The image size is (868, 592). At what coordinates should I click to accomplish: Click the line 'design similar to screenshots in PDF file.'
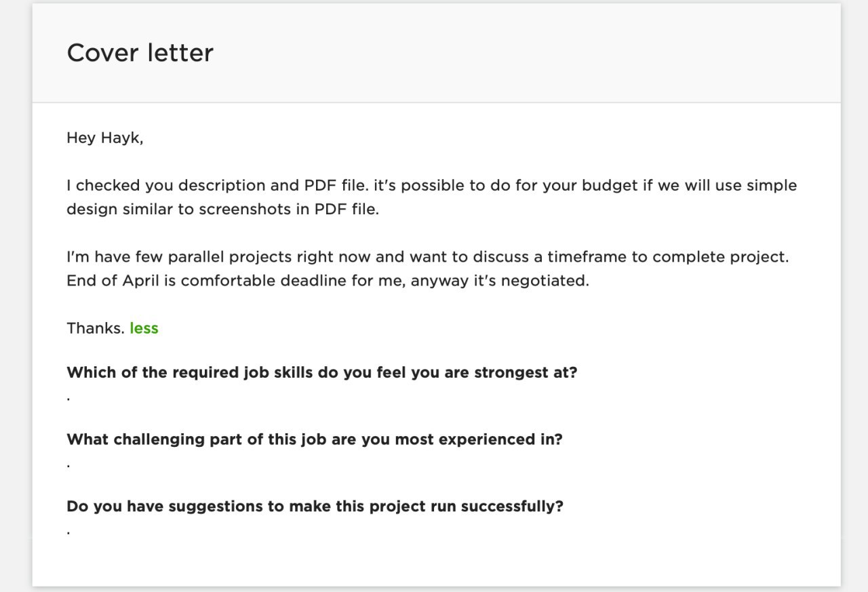click(x=222, y=209)
